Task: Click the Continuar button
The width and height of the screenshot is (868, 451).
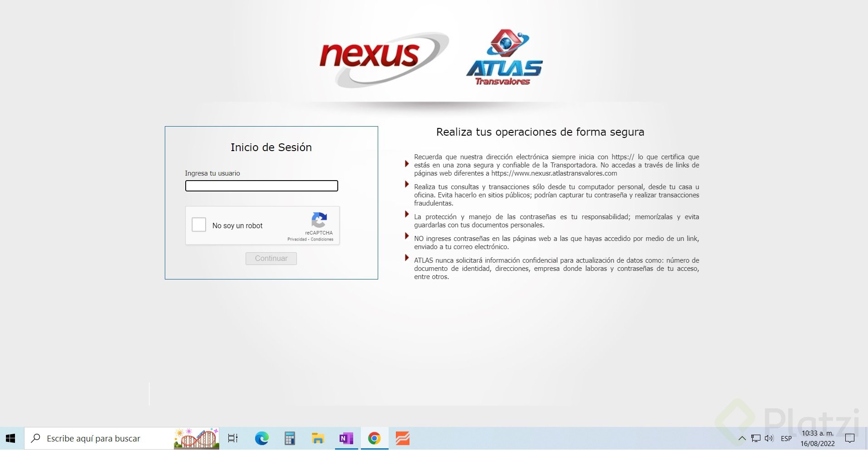Action: [271, 258]
